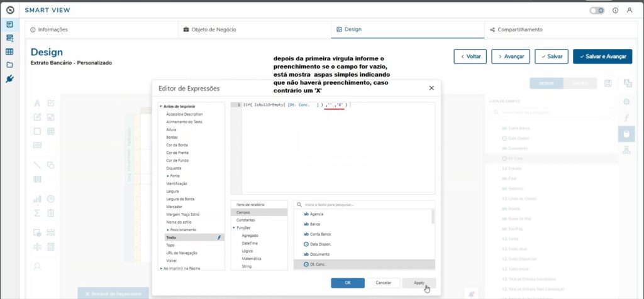Select the Texto property row

[x=194, y=237]
